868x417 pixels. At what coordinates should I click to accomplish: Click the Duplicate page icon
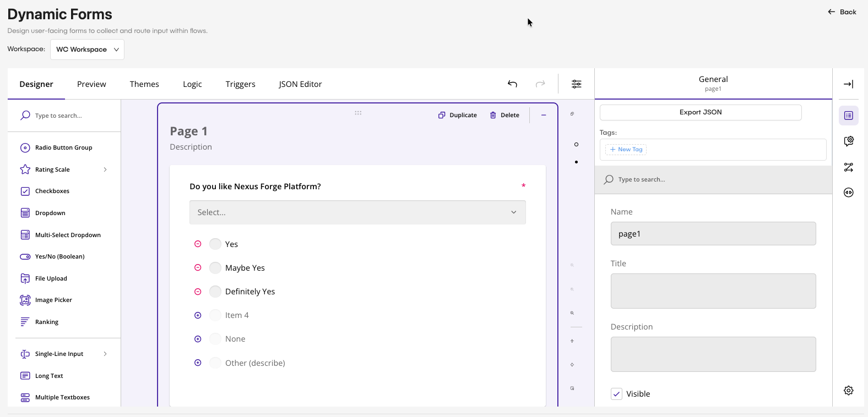[x=442, y=115]
